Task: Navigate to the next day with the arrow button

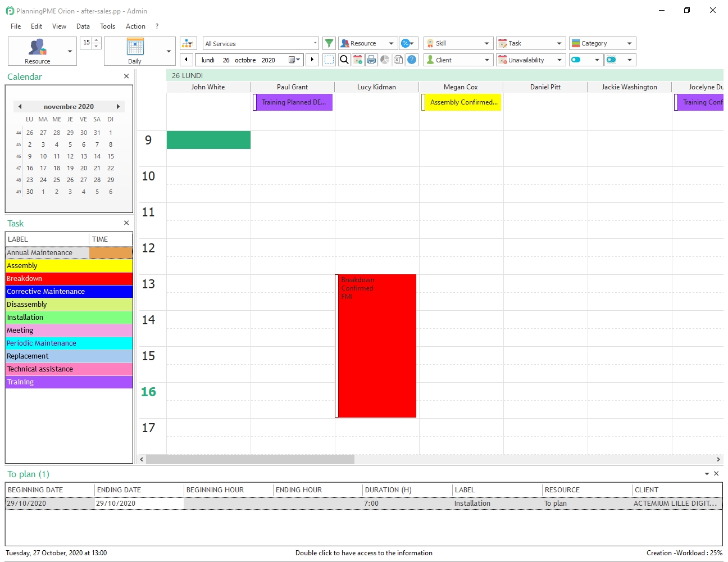Action: click(x=312, y=60)
